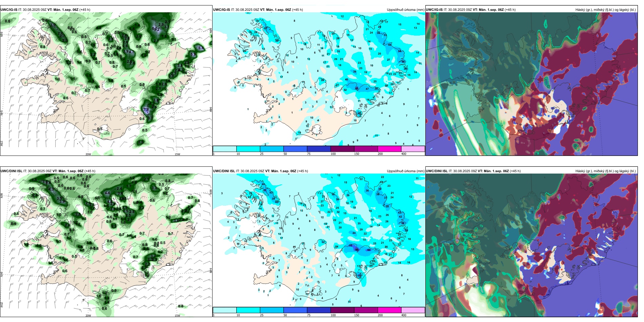Click the 50–75 mm blue swatch in the bottom legend
The image size is (644, 322).
(295, 310)
